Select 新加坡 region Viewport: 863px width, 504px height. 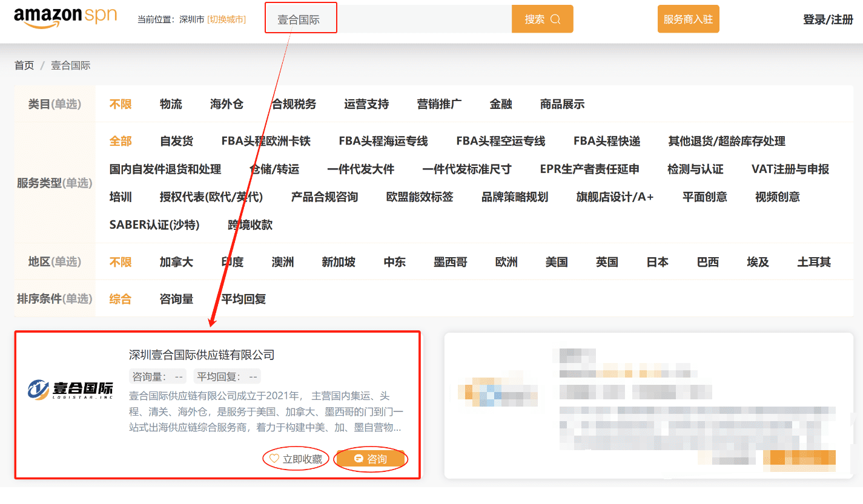coord(339,262)
